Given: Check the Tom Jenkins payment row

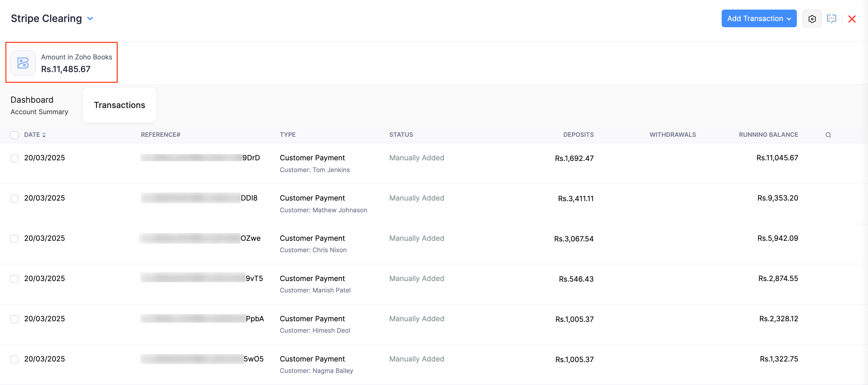Looking at the screenshot, I should 14,158.
